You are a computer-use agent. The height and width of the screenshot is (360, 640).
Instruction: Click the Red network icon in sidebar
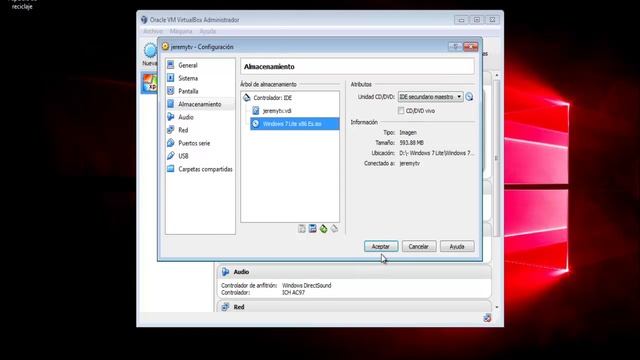[x=171, y=130]
